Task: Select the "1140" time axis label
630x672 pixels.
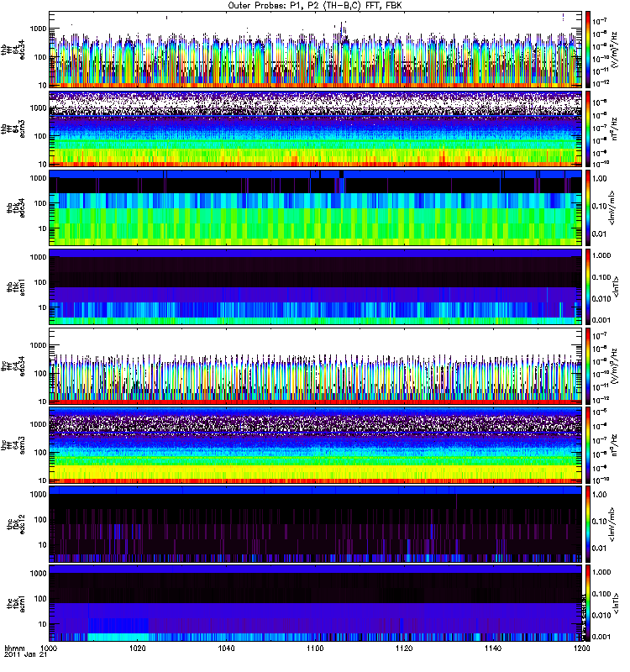Action: coord(493,648)
